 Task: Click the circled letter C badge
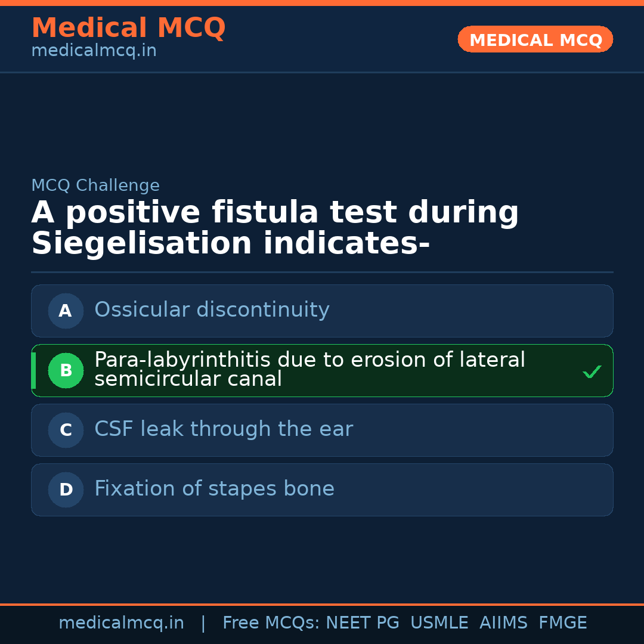(x=66, y=430)
